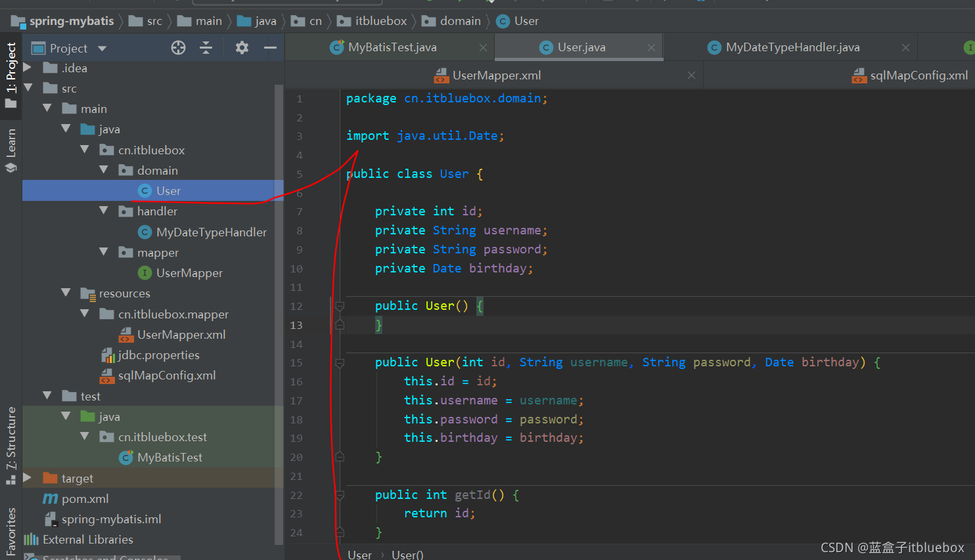Open the Project view dropdown
Image resolution: width=975 pixels, height=560 pixels.
102,49
